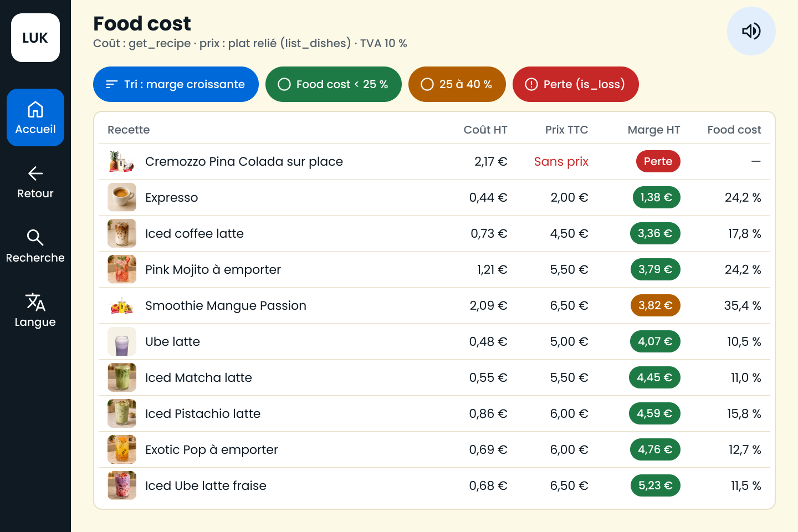Toggle the Perte (is_loss) filter
This screenshot has height=532, width=798.
click(575, 84)
